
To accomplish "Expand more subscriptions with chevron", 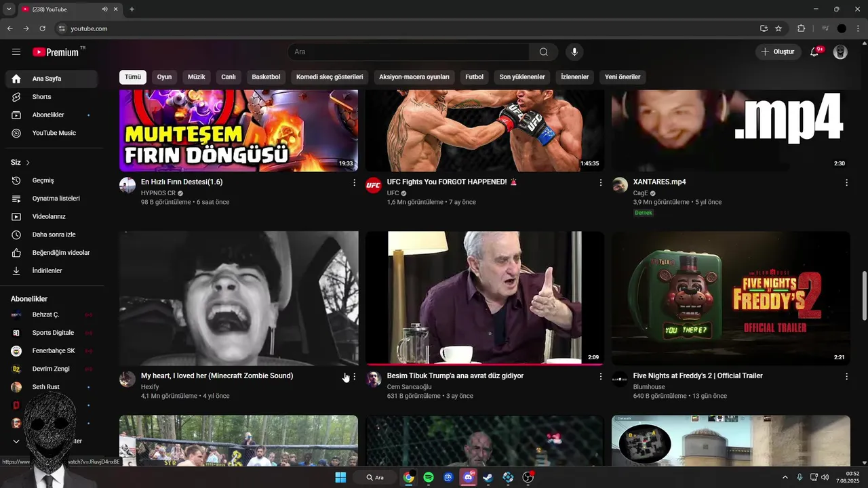I will click(x=16, y=441).
